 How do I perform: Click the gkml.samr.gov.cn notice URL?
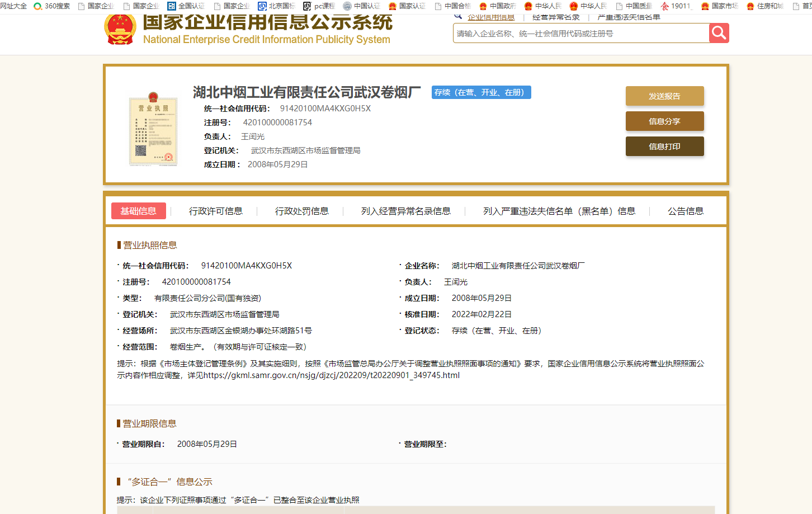pos(332,375)
